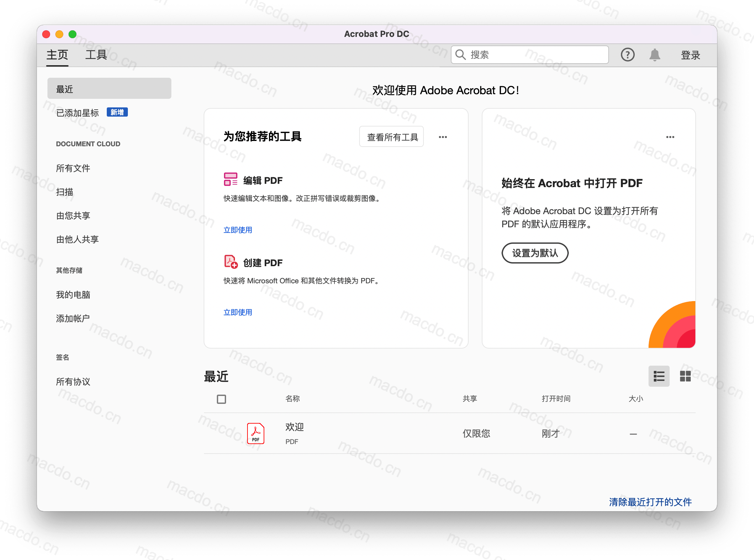Click inside the 搜索 search field

[530, 55]
